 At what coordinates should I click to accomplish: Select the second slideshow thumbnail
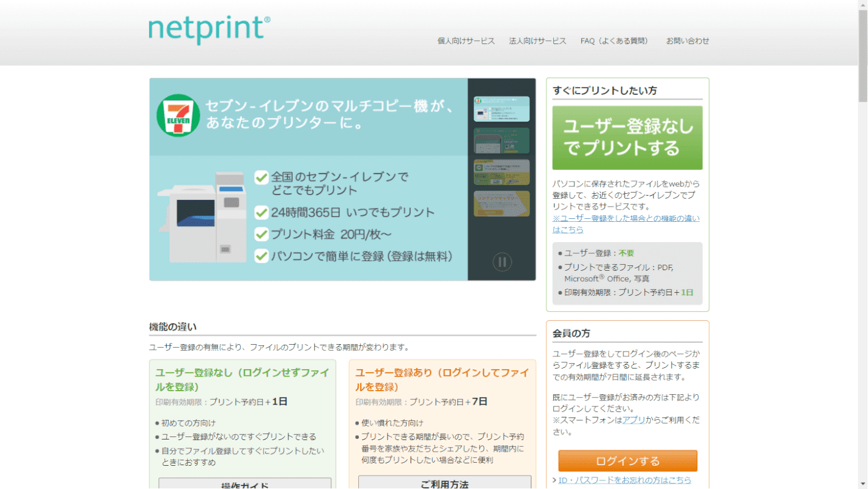pyautogui.click(x=501, y=141)
